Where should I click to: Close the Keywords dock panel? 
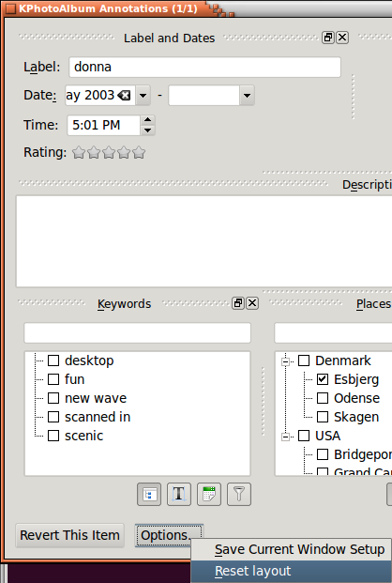click(252, 303)
